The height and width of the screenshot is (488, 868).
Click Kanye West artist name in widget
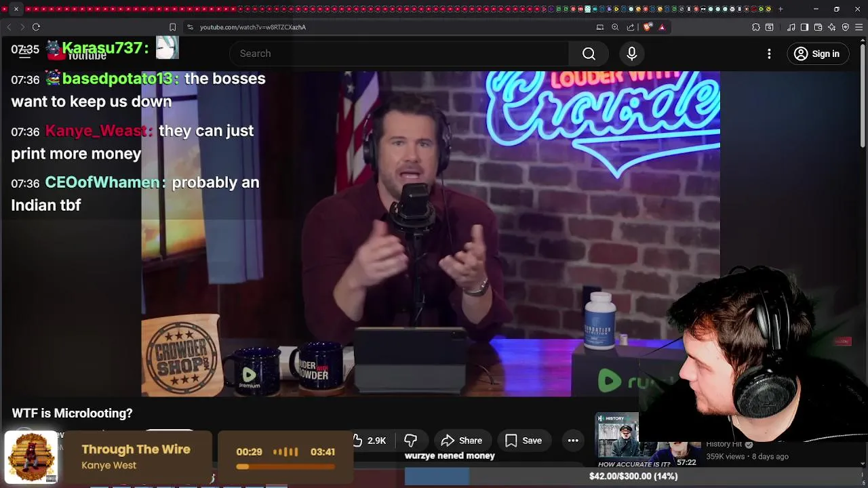108,466
